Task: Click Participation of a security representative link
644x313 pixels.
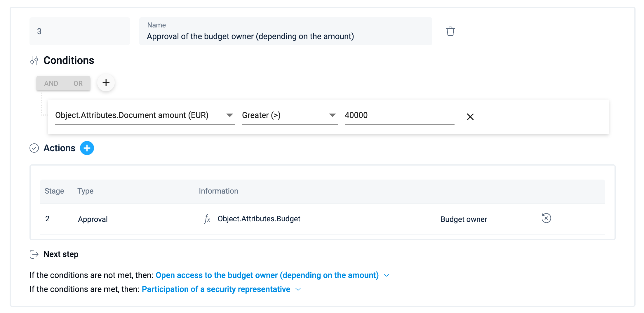Action: 216,289
